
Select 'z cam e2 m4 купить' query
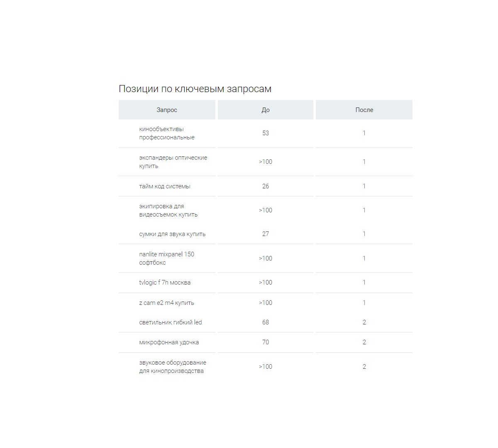166,303
